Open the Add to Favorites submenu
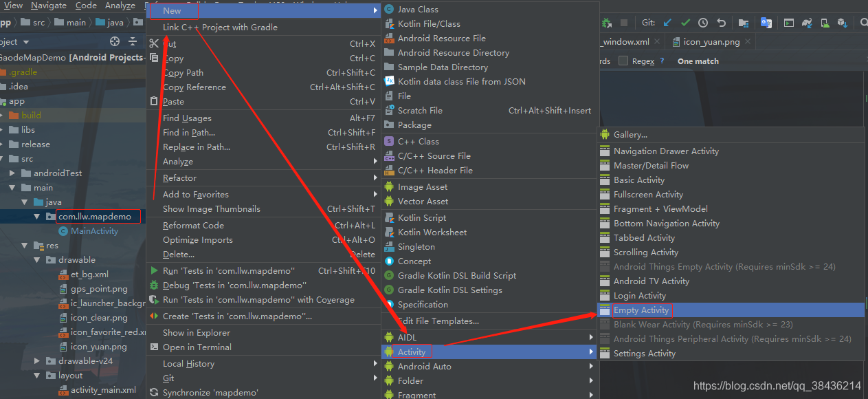 click(x=264, y=195)
